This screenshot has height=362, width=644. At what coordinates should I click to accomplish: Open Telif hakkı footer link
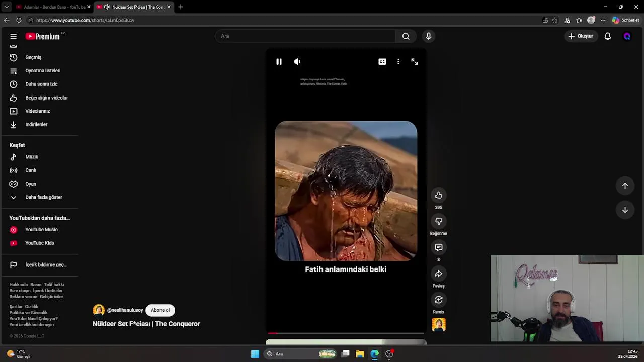[x=54, y=285]
